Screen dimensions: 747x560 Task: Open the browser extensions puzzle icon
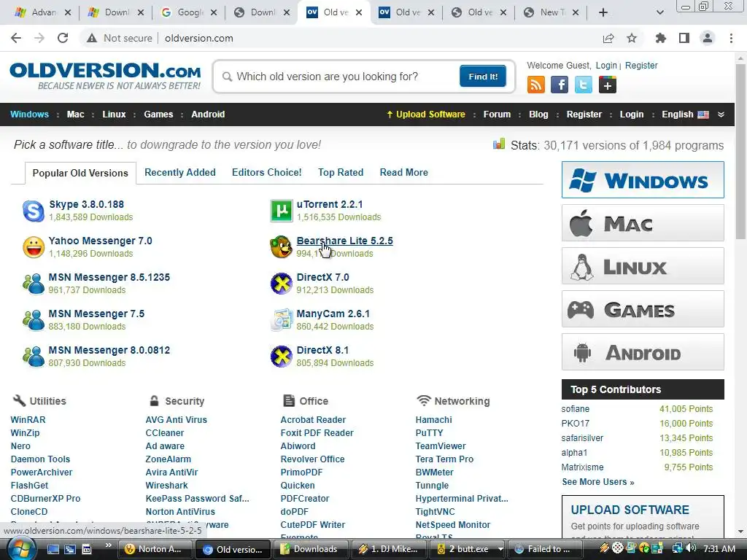point(660,38)
